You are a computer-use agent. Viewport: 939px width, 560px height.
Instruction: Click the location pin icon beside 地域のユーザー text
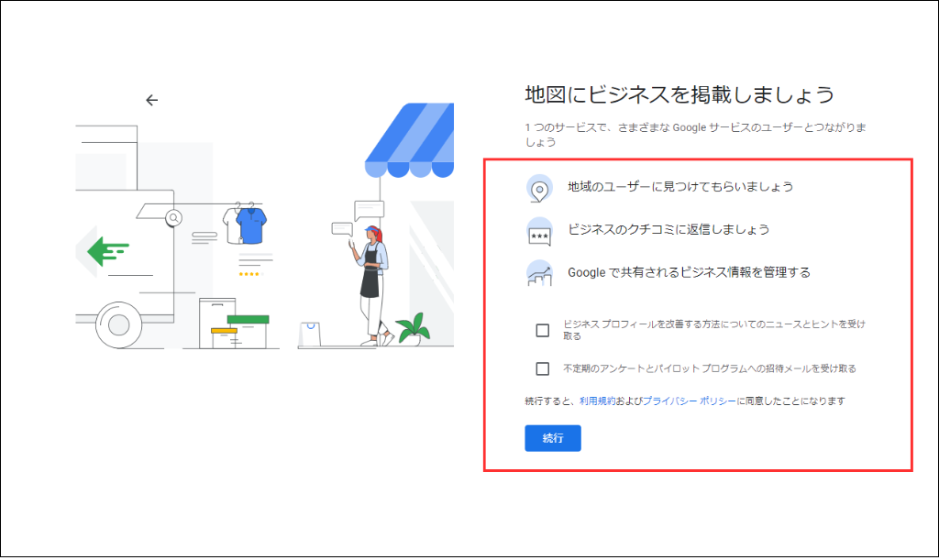coord(541,187)
